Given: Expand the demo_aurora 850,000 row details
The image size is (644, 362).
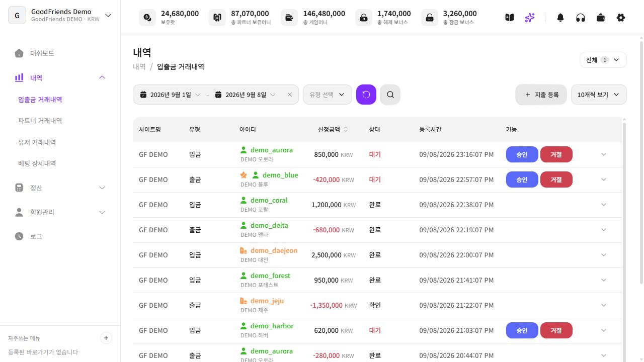Looking at the screenshot, I should (604, 154).
